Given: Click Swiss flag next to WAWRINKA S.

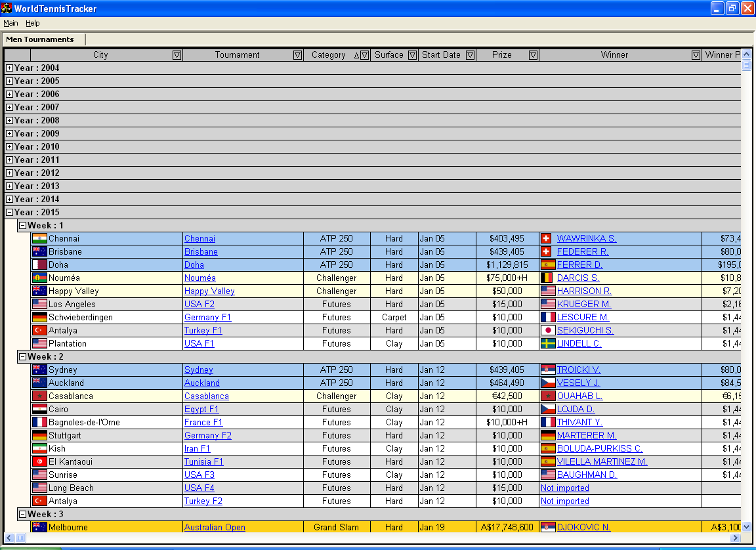Looking at the screenshot, I should pyautogui.click(x=546, y=239).
